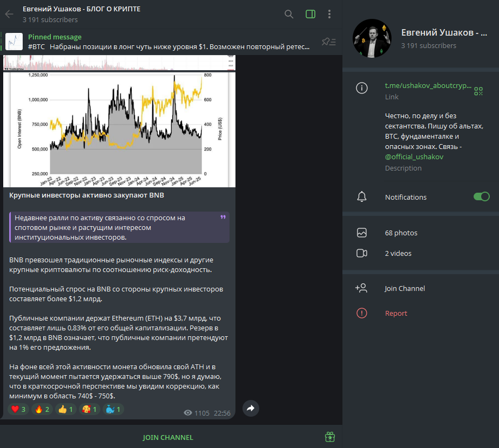This screenshot has width=499, height=448.
Task: Open the 2 videos section
Action: pos(398,253)
